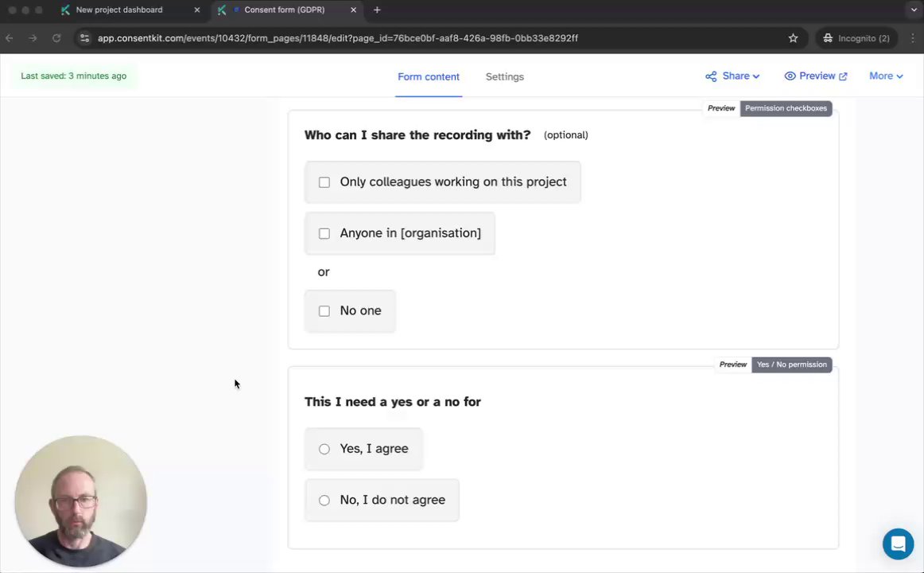Click the Permission checkboxes label button
The height and width of the screenshot is (573, 924).
pos(786,108)
